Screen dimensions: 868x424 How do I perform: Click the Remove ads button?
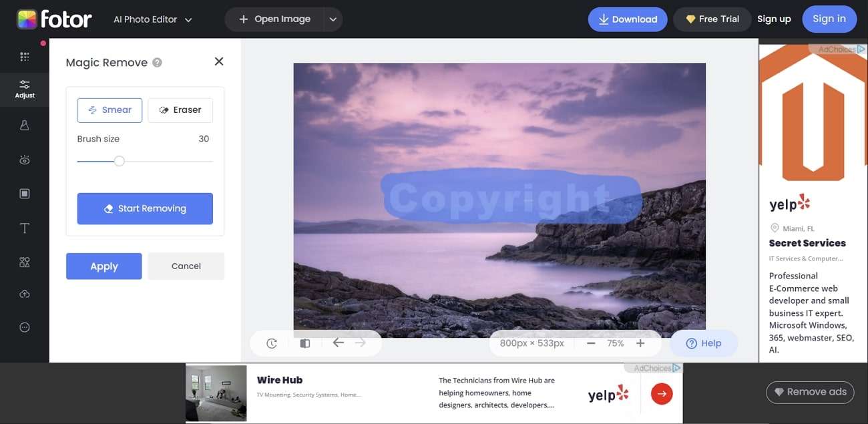(x=811, y=392)
